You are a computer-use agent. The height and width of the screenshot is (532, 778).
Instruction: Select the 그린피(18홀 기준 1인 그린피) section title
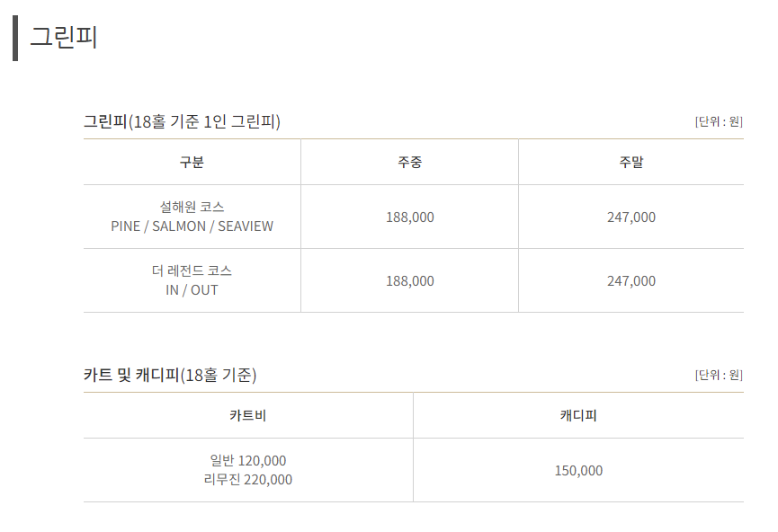tap(182, 121)
